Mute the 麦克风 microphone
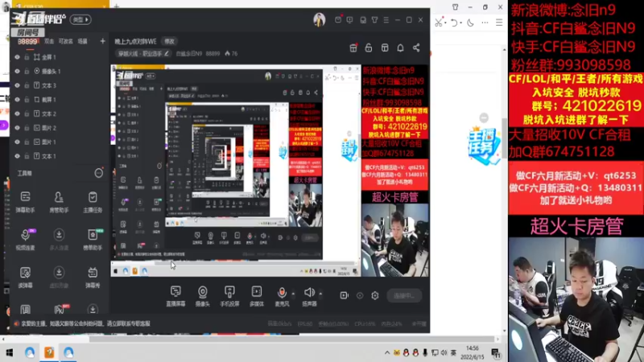Screen dimensions: 644x362 coord(282,296)
